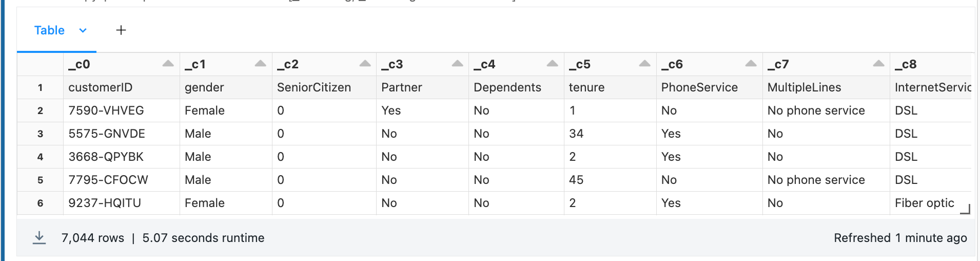Sort by the _c5 column arrow
Screen dimensions: 980x261
pyautogui.click(x=644, y=64)
